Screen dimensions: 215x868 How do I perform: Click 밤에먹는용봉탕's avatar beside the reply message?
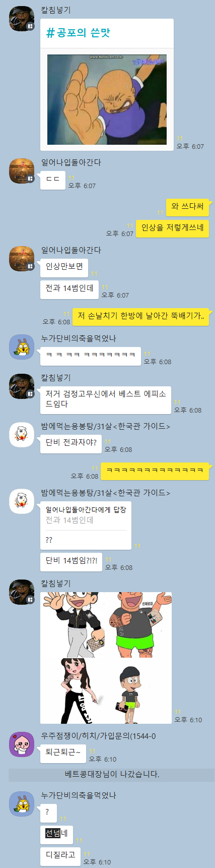(x=22, y=501)
